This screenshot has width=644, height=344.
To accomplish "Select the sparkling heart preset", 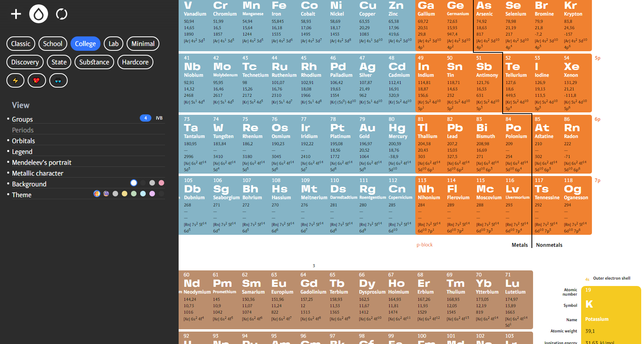I will [x=37, y=80].
